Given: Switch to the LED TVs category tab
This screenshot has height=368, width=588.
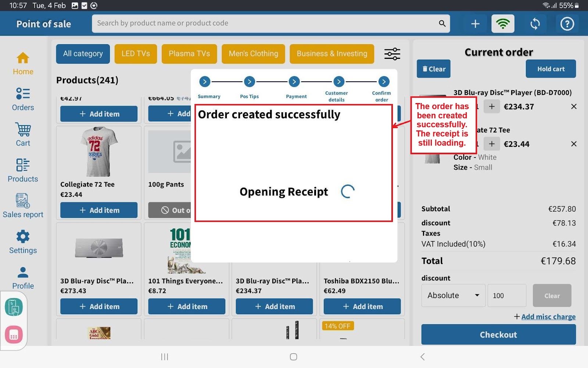Looking at the screenshot, I should 136,54.
